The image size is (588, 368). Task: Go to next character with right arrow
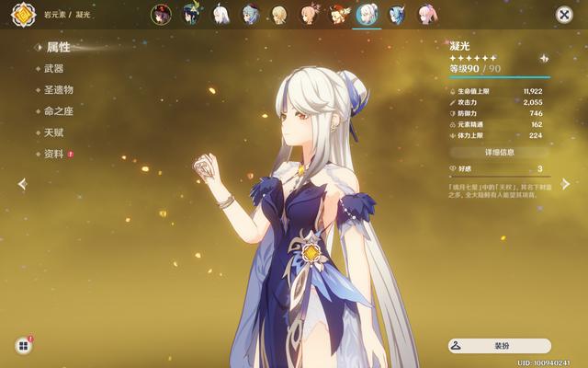[565, 184]
